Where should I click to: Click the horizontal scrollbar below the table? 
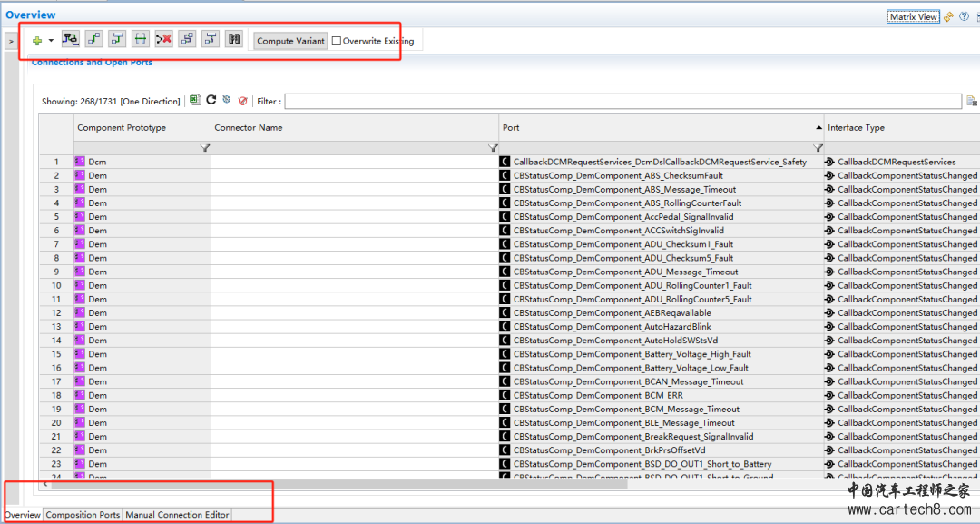(x=339, y=484)
